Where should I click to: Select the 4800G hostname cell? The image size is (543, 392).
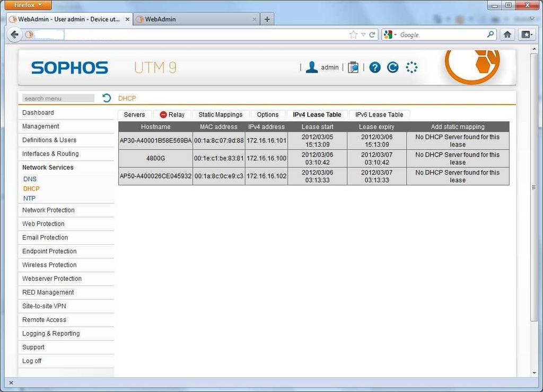[155, 158]
